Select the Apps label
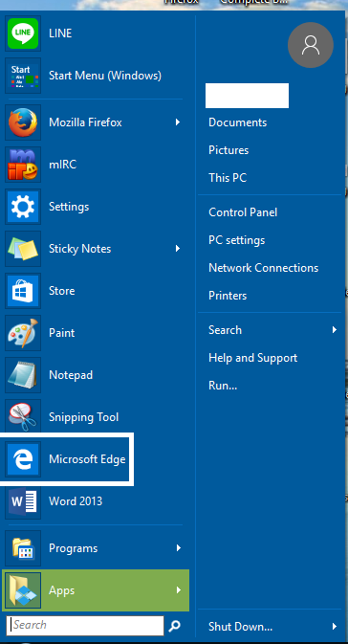348x644 pixels. [x=62, y=590]
